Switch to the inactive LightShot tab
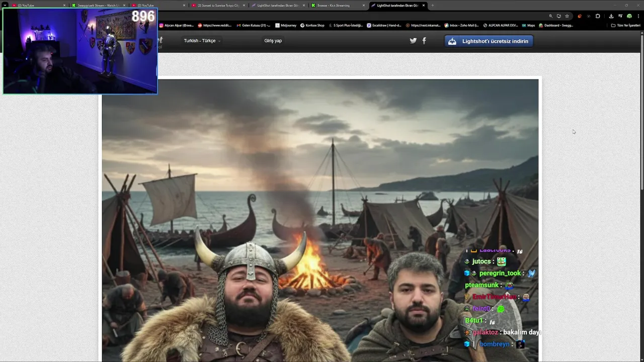This screenshot has width=644, height=362. [x=278, y=6]
